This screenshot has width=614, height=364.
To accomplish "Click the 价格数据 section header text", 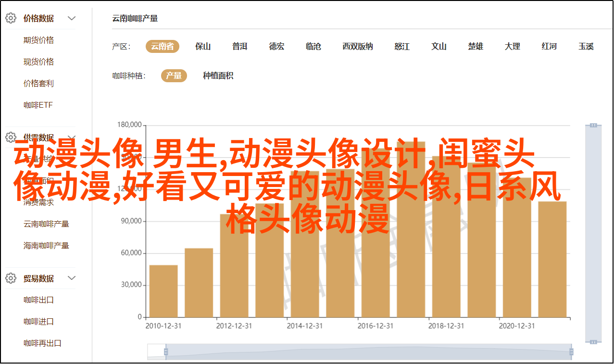I will click(38, 19).
